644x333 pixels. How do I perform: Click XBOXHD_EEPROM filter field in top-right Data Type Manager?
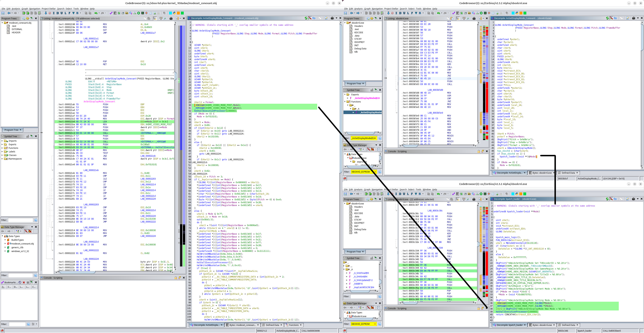coord(364,172)
